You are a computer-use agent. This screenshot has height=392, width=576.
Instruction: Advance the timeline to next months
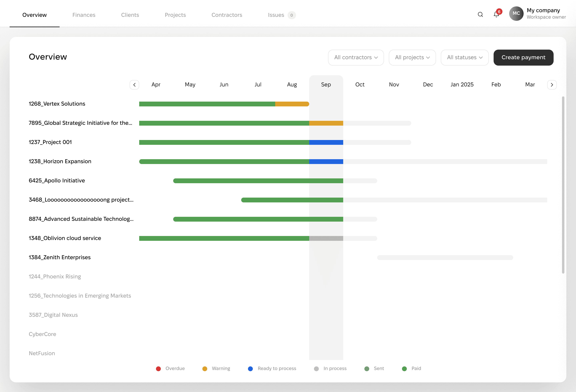(552, 85)
